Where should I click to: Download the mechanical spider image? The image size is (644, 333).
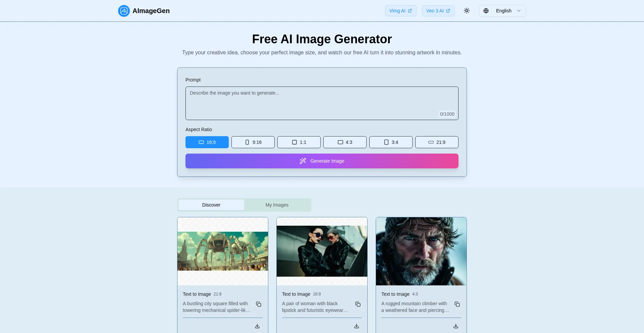point(257,326)
